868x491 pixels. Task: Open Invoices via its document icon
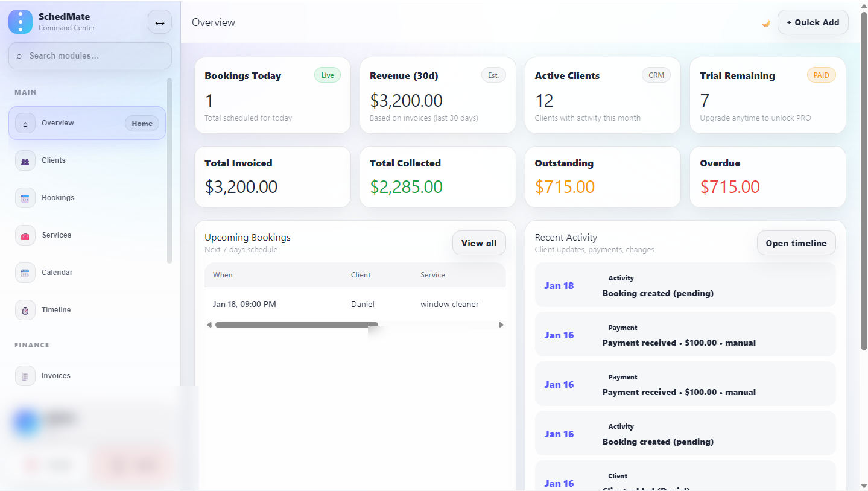coord(25,375)
